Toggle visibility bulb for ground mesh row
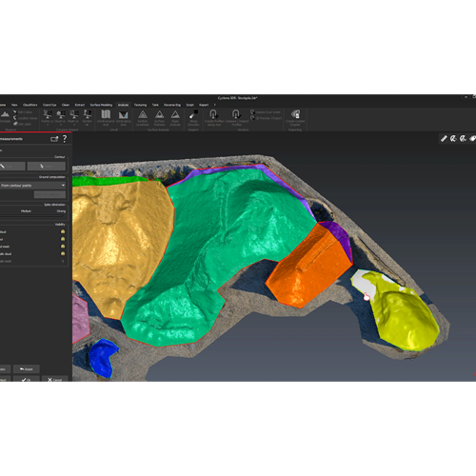Viewport: 476px width, 476px height. 63,247
